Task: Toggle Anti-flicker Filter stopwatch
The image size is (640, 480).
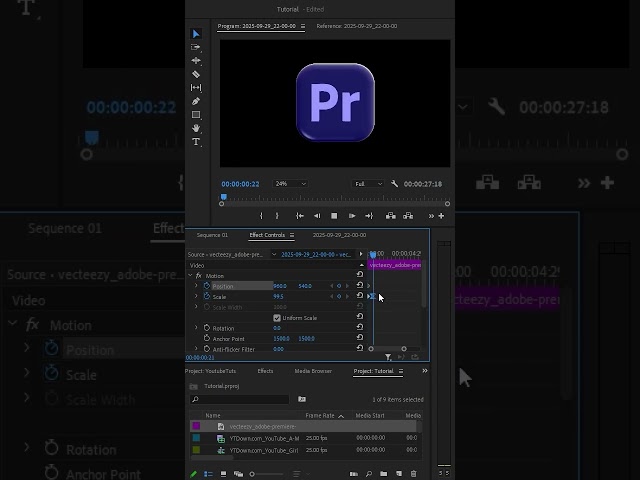Action: tap(207, 349)
